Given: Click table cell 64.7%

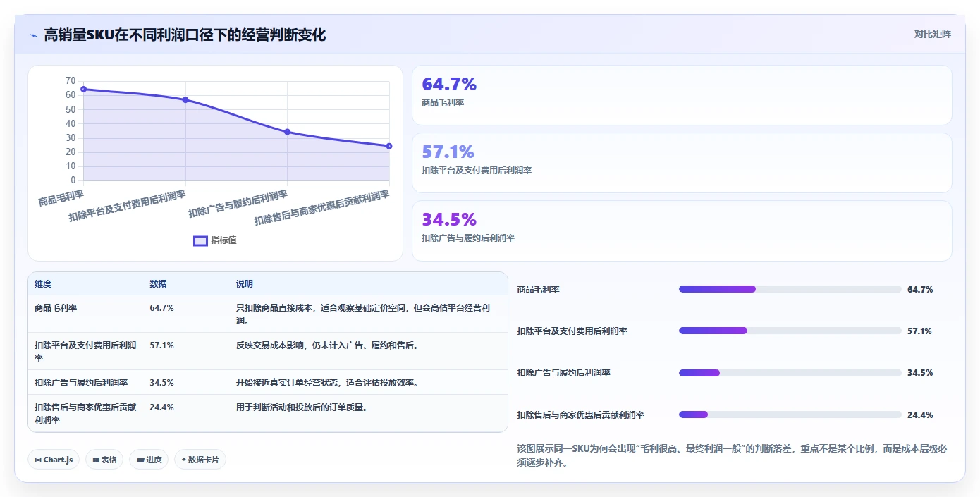Looking at the screenshot, I should 161,308.
